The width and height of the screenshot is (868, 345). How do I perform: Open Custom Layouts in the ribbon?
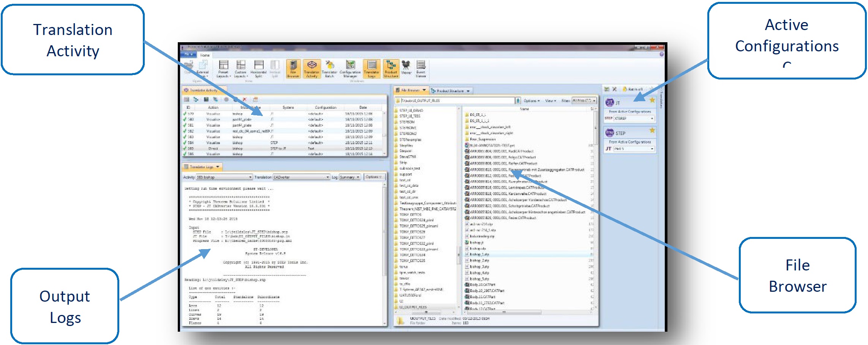click(241, 69)
